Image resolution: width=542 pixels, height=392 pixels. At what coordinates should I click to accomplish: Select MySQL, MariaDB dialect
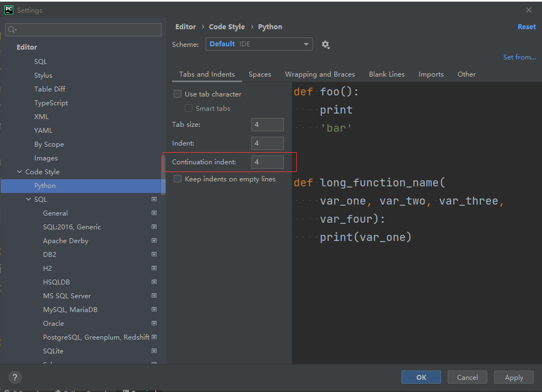70,309
